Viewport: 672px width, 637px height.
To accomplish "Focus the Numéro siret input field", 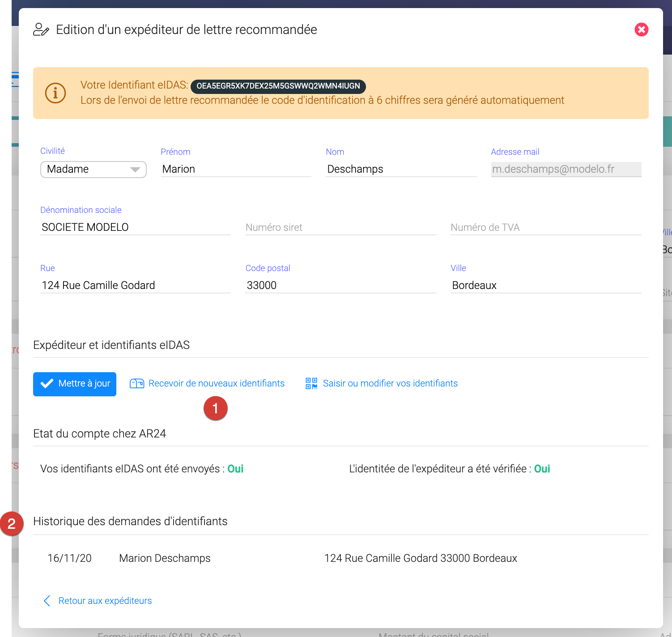I will (x=340, y=227).
